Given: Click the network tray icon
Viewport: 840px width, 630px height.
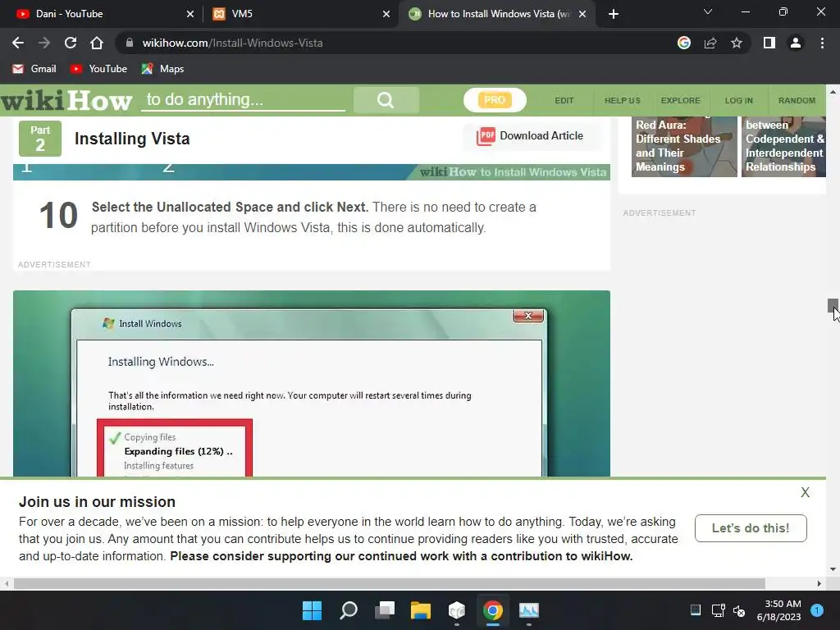Looking at the screenshot, I should [x=718, y=610].
